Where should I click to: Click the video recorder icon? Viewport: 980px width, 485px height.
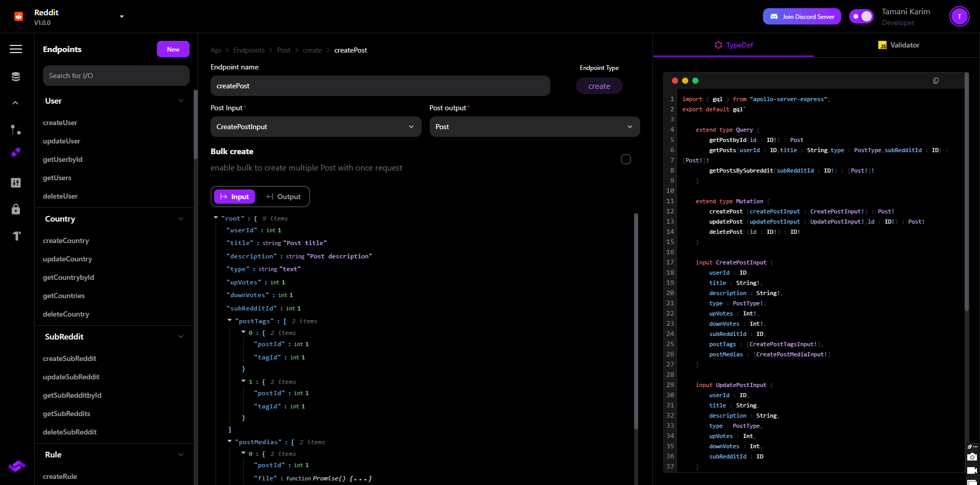(x=972, y=470)
